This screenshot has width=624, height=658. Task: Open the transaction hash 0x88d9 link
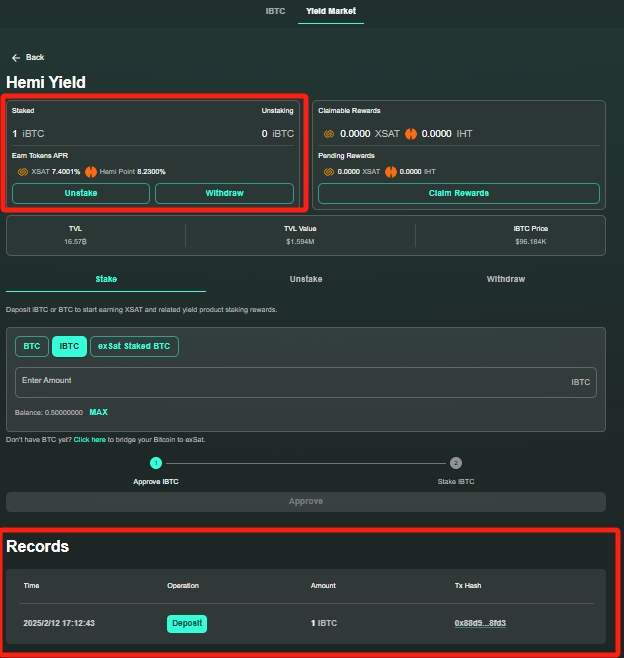480,623
